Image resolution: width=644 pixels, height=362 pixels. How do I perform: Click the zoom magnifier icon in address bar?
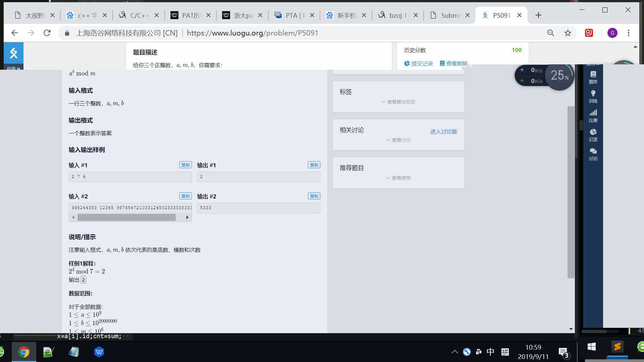550,33
